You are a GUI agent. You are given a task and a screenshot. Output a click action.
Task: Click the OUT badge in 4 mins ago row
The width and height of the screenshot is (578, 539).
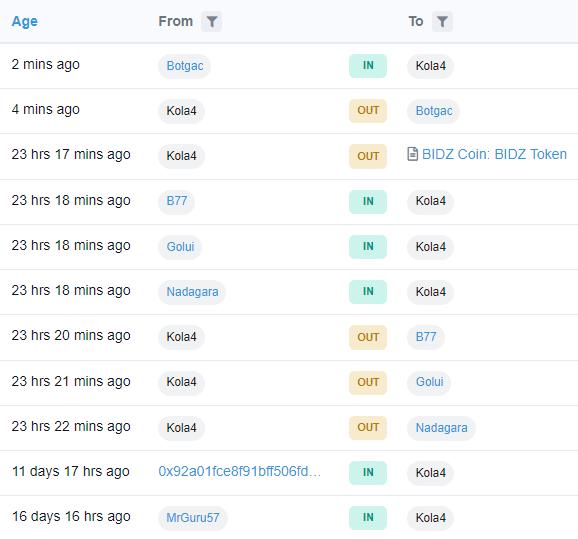[368, 111]
